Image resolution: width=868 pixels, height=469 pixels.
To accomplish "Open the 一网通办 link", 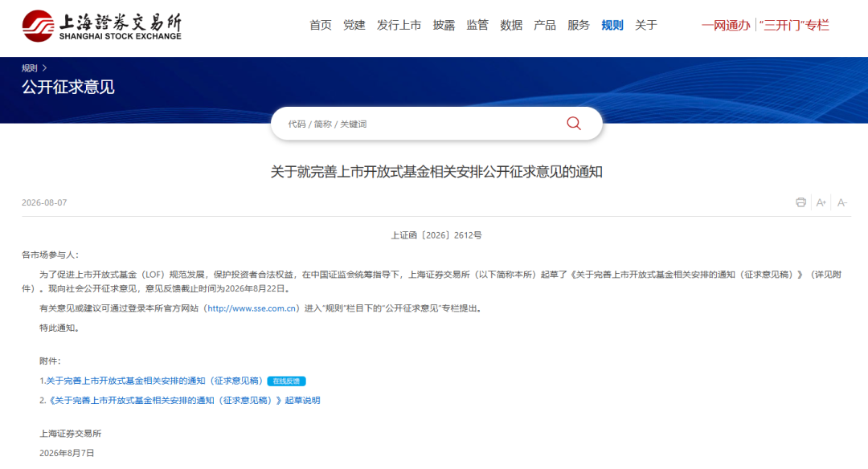I will click(726, 26).
